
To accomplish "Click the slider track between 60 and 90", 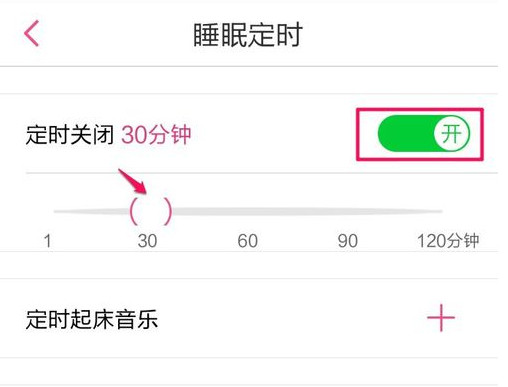I will click(298, 211).
